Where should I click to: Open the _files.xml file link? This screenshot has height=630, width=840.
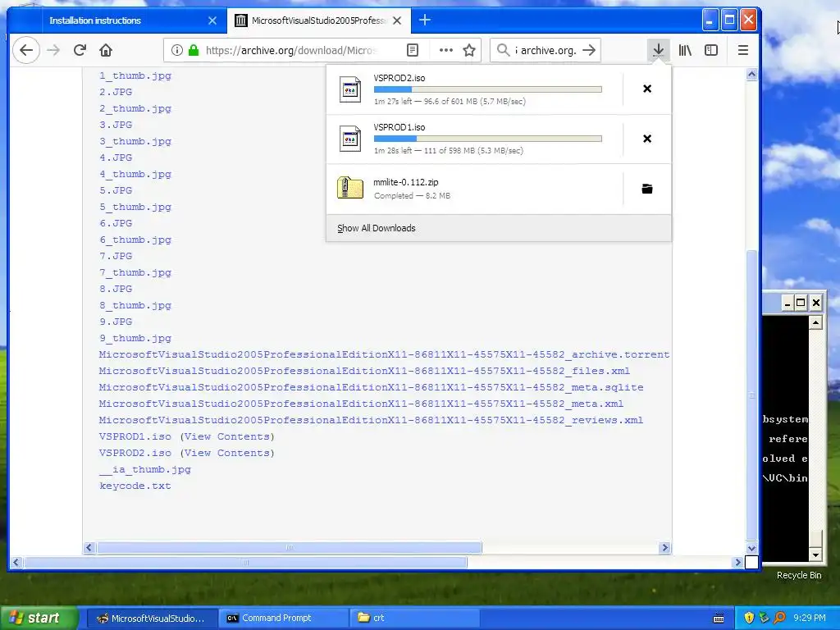point(364,371)
